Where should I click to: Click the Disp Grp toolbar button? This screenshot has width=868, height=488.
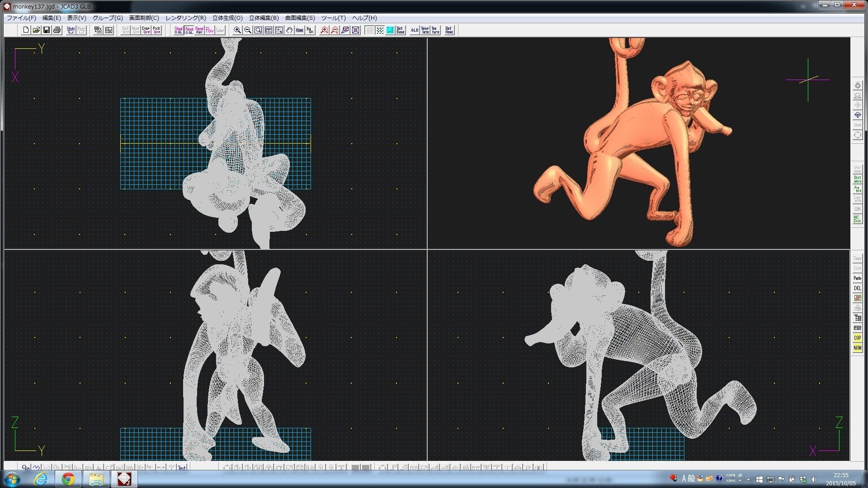click(146, 30)
